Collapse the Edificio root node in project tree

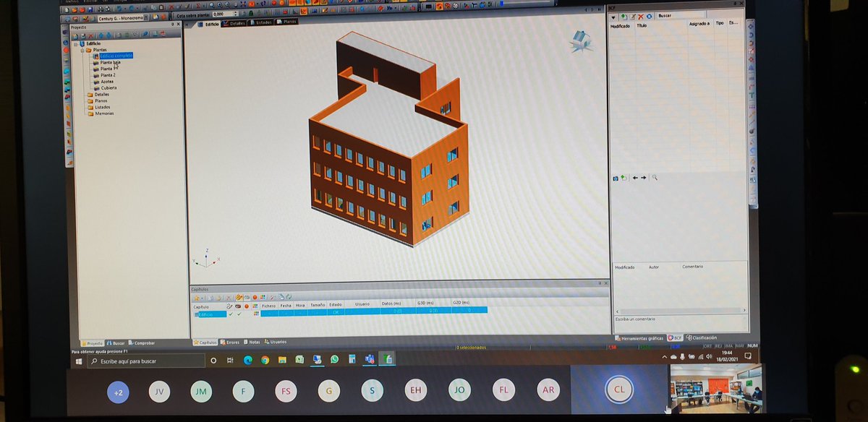75,43
